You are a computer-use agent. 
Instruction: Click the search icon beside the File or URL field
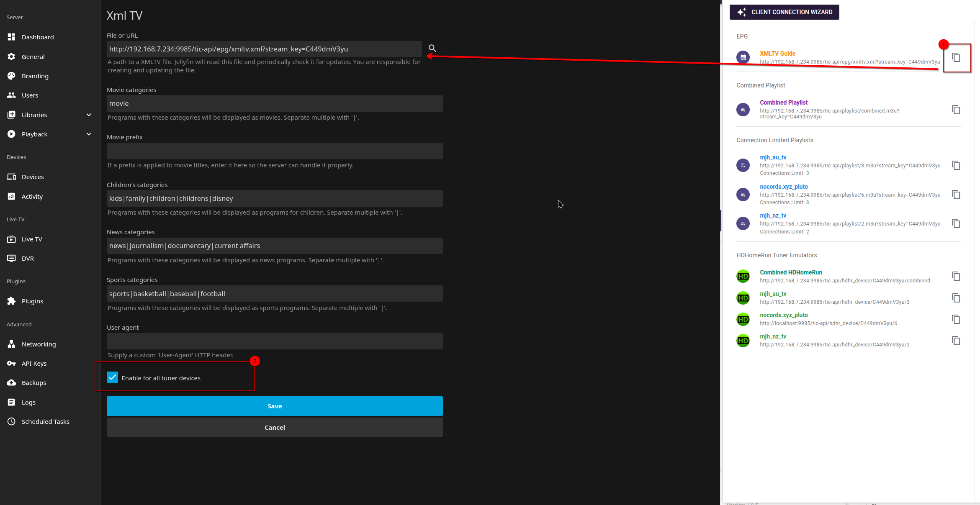pos(432,48)
